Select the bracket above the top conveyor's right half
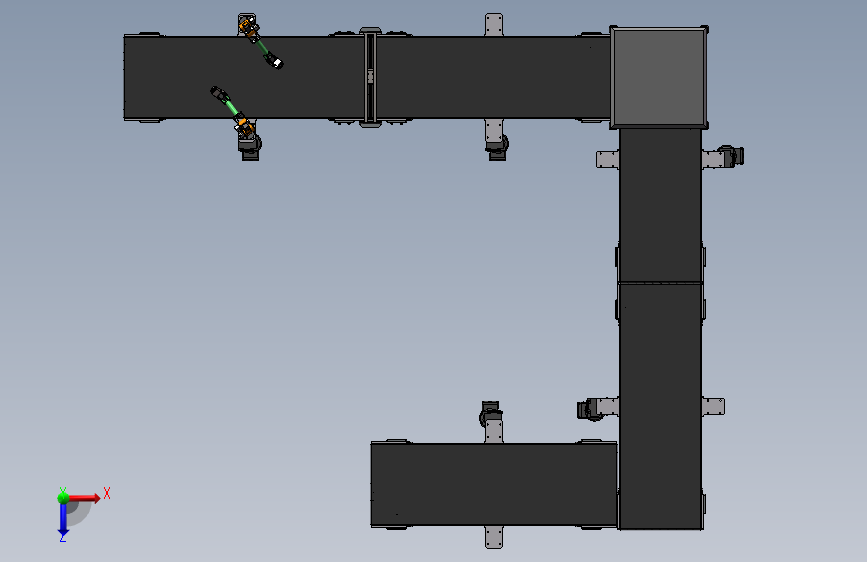Screen dimensions: 867x562 (x=494, y=25)
